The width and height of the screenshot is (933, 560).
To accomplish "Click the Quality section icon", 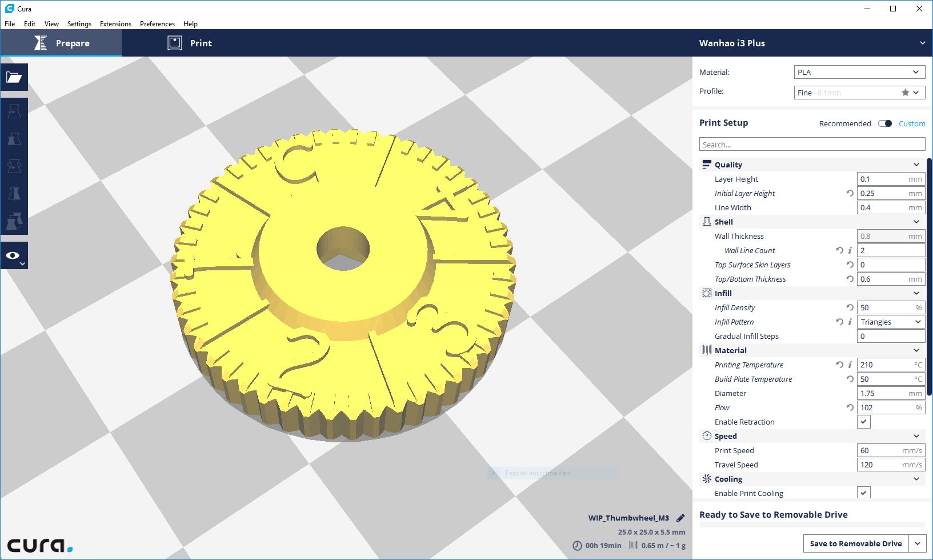I will pos(707,165).
